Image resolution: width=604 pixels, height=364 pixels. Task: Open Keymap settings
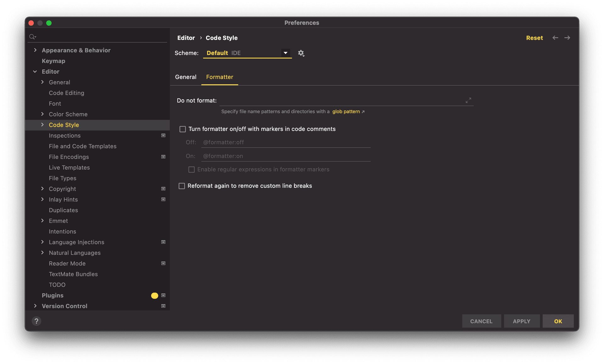pos(53,61)
